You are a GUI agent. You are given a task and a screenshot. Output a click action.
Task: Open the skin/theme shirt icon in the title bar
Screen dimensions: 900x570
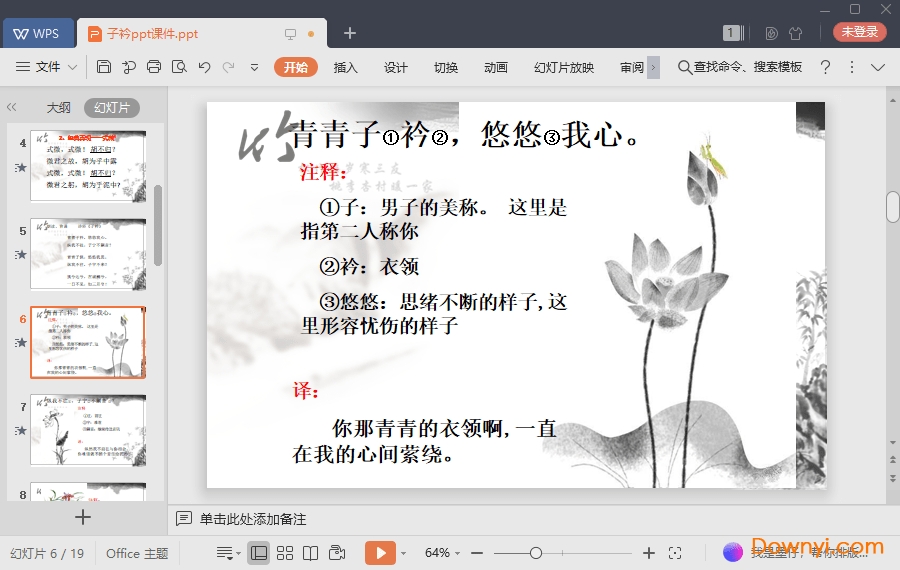click(x=796, y=33)
